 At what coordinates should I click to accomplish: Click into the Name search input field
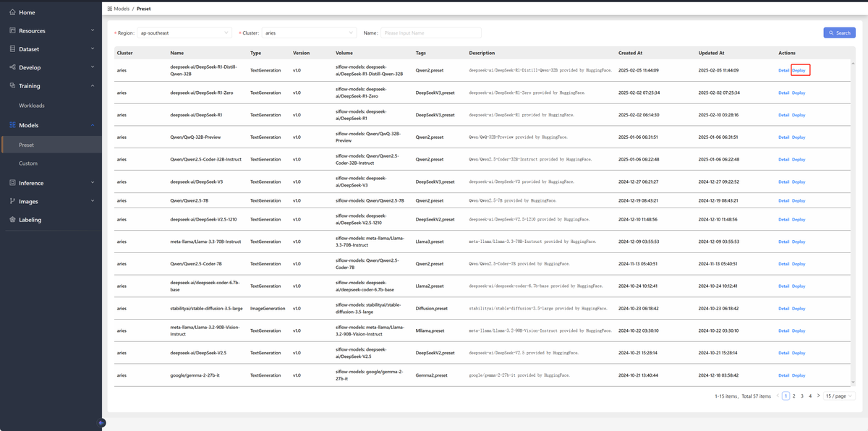click(x=431, y=33)
